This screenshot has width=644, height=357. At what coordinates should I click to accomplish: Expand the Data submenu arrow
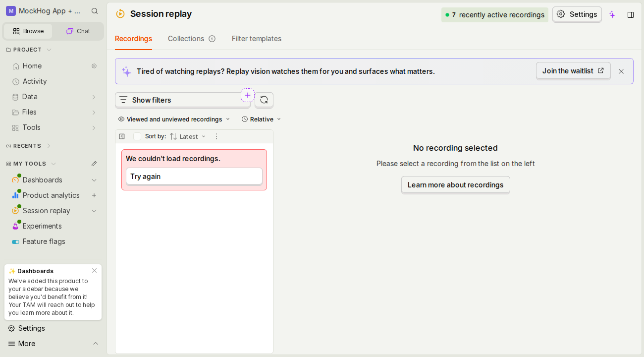(x=94, y=97)
